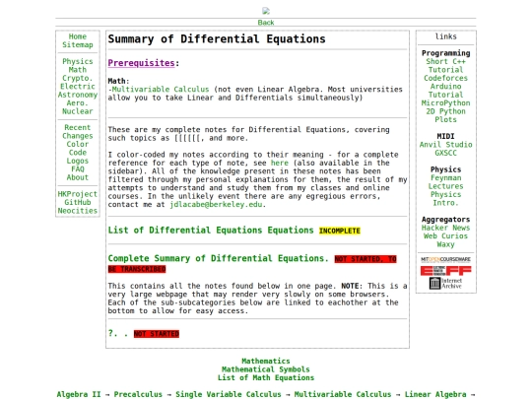Open the Internet Archive logo
The width and height of the screenshot is (532, 399).
tap(445, 284)
